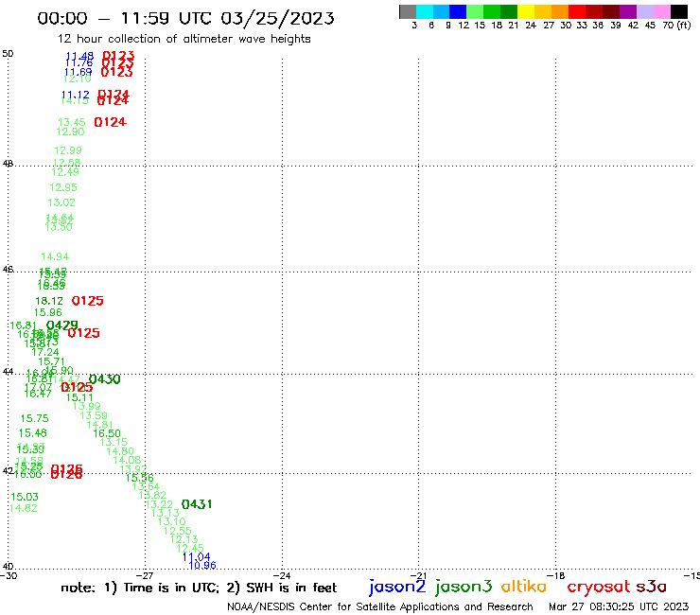Screen dimensions: 700x615
Task: Click the latitude axis label '46'
Action: click(8, 270)
